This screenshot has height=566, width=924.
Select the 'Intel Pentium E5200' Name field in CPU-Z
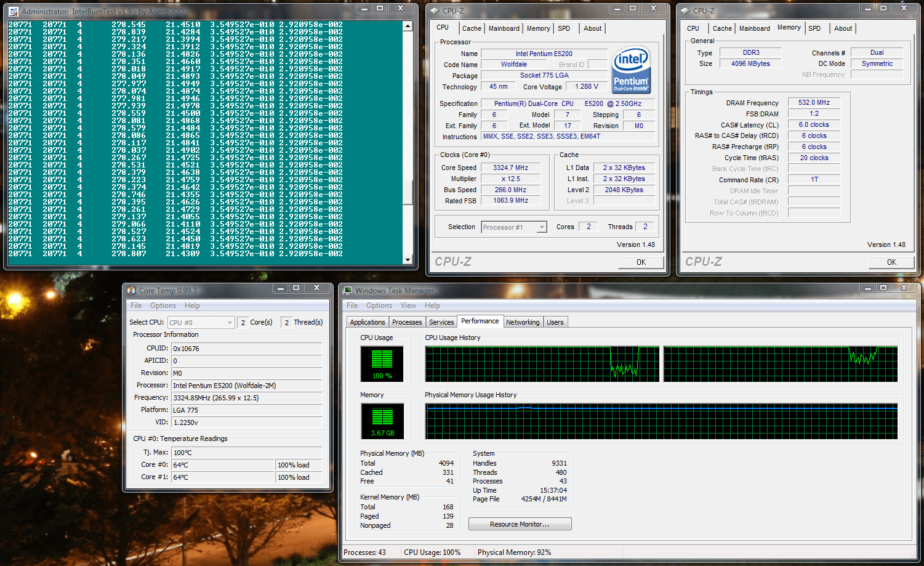click(x=544, y=54)
